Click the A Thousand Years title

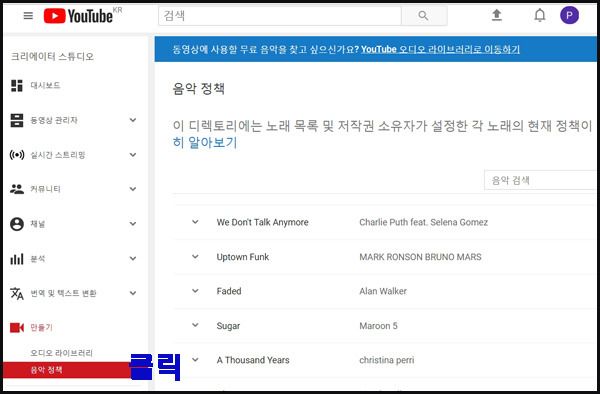253,360
